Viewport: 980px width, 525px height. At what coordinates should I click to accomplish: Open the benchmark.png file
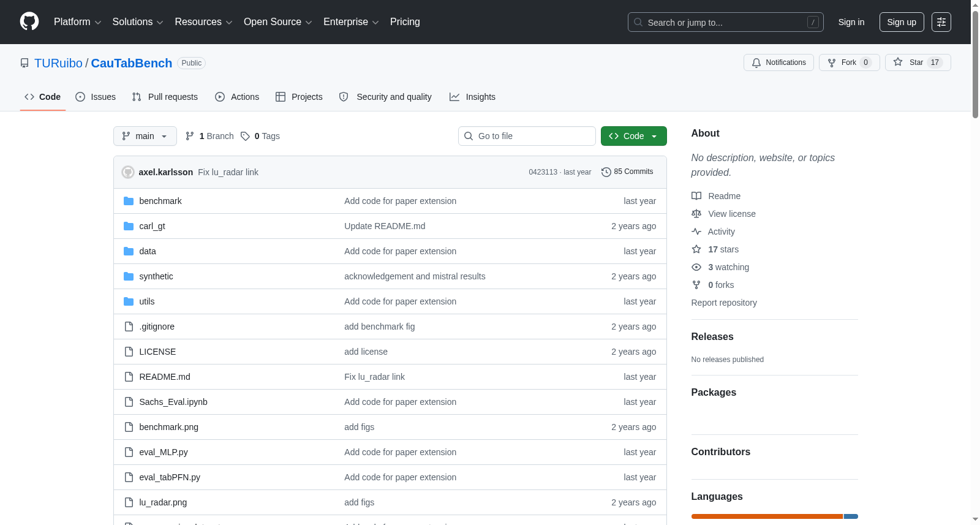169,427
